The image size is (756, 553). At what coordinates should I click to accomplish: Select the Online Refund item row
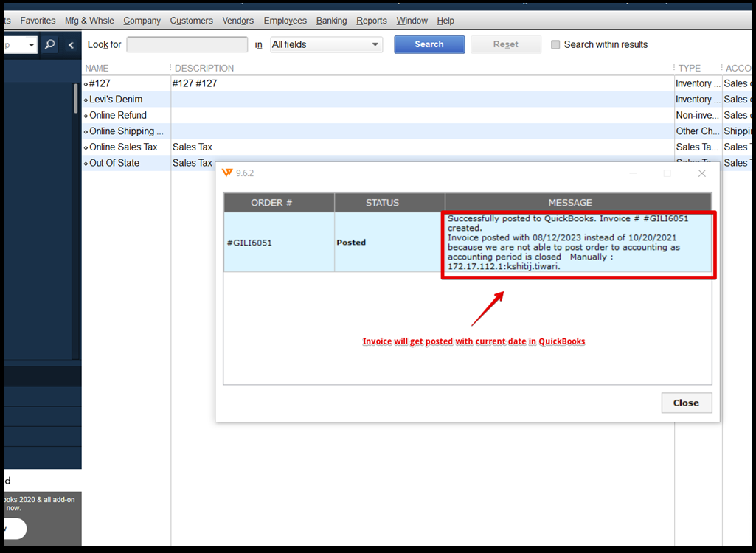118,115
